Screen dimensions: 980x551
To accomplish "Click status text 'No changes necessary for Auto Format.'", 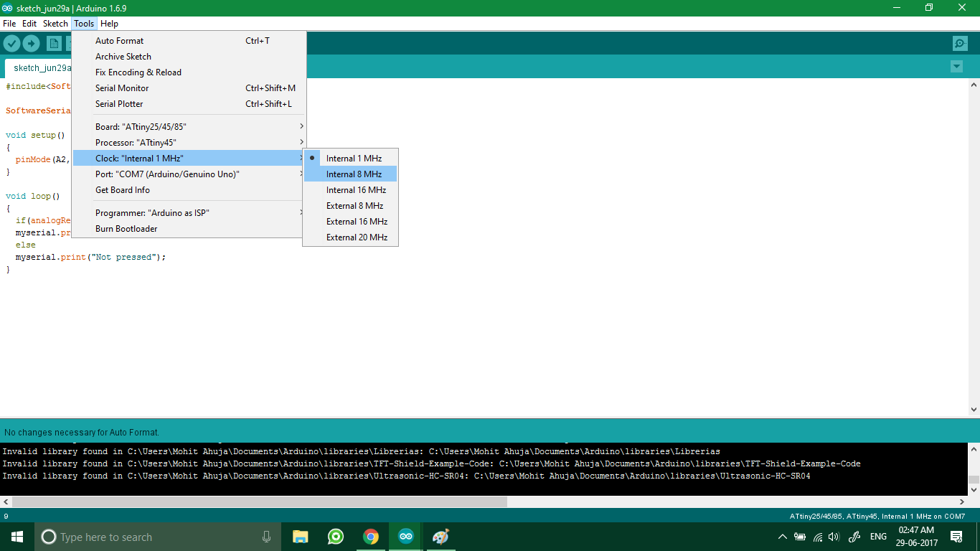I will click(x=82, y=433).
